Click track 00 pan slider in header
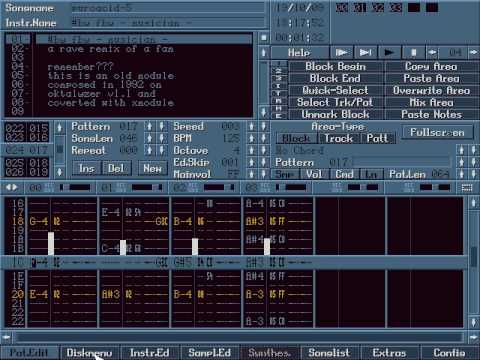The height and width of the screenshot is (360, 480). (x=75, y=187)
